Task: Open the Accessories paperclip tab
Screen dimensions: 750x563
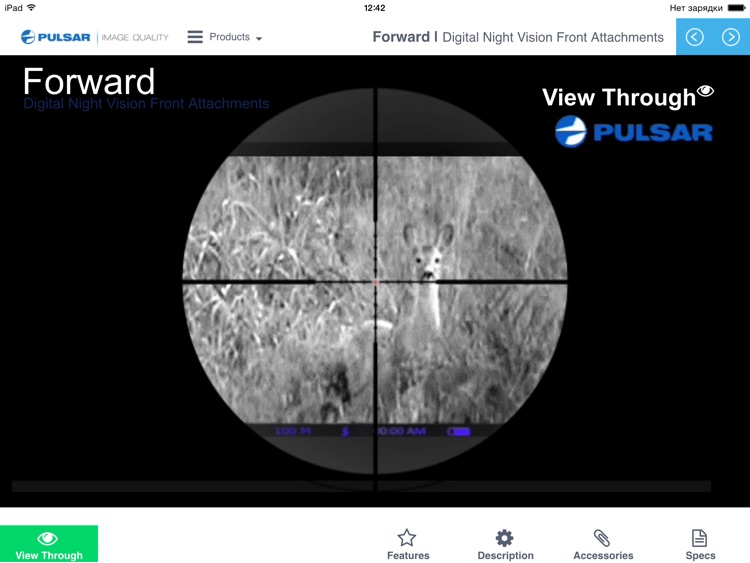Action: (603, 545)
